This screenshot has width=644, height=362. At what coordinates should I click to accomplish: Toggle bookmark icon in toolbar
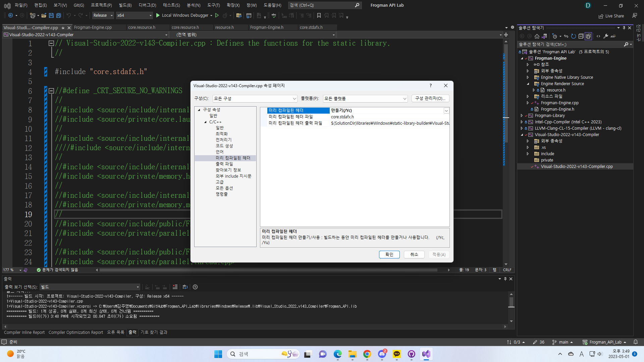319,15
